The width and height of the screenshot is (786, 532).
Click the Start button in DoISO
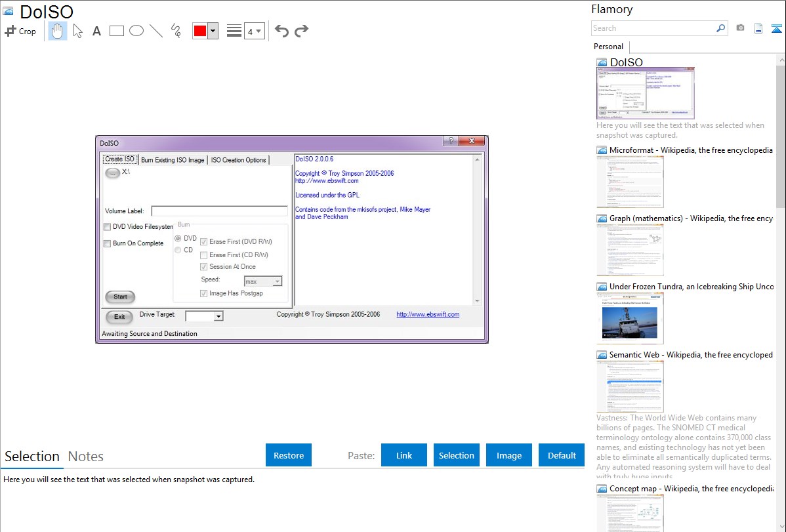[120, 297]
